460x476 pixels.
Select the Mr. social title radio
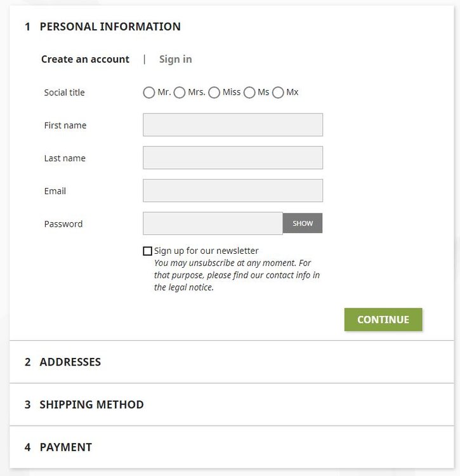pyautogui.click(x=149, y=93)
